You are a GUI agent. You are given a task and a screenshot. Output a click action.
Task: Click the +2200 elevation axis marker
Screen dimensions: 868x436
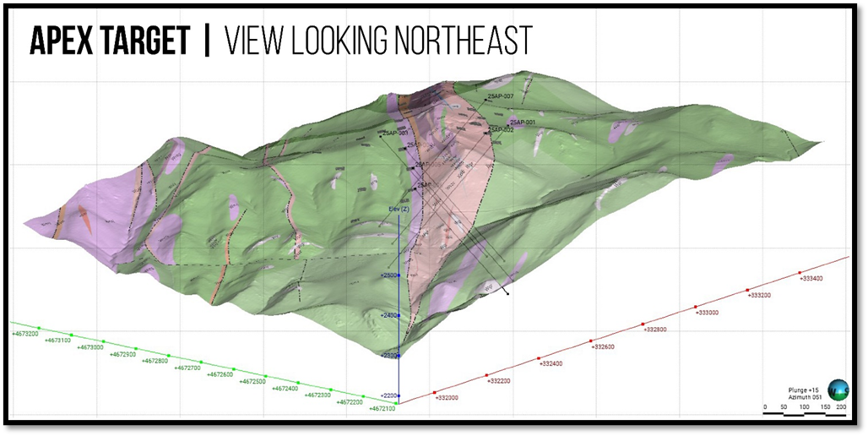(388, 395)
